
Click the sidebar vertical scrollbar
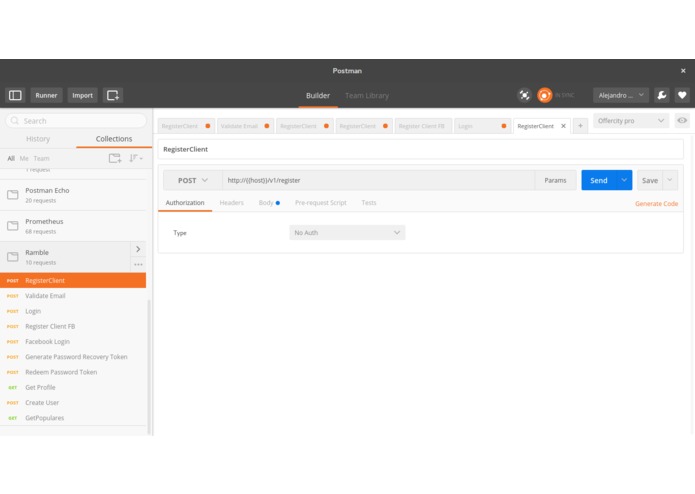pos(149,367)
